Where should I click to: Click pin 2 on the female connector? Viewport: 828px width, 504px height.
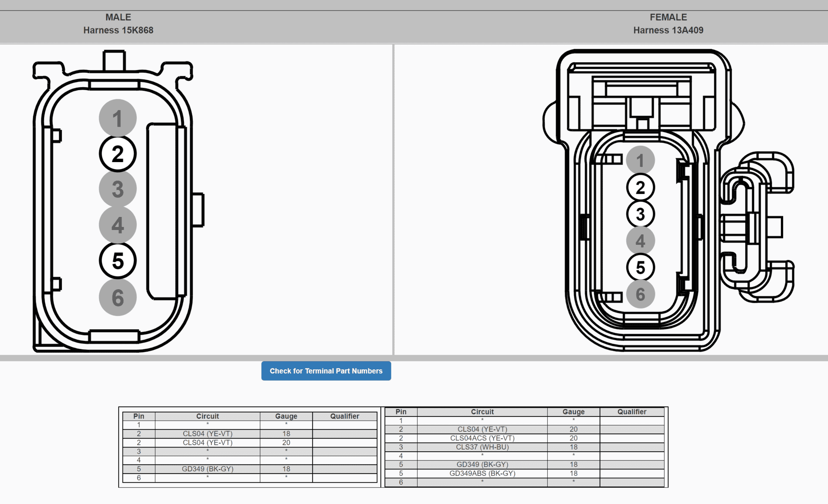pos(640,188)
